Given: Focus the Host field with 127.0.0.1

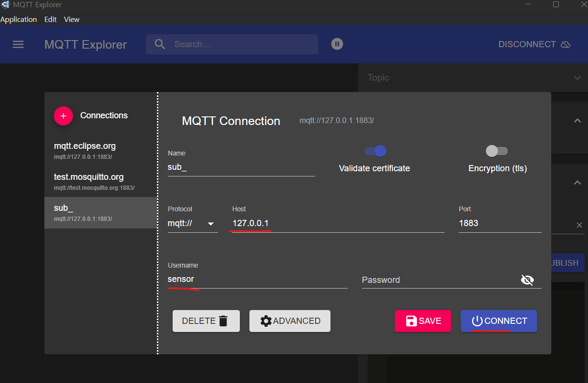Looking at the screenshot, I should 338,223.
